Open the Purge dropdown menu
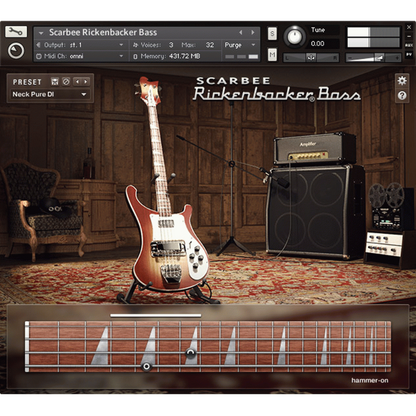416x416 pixels. pos(240,45)
